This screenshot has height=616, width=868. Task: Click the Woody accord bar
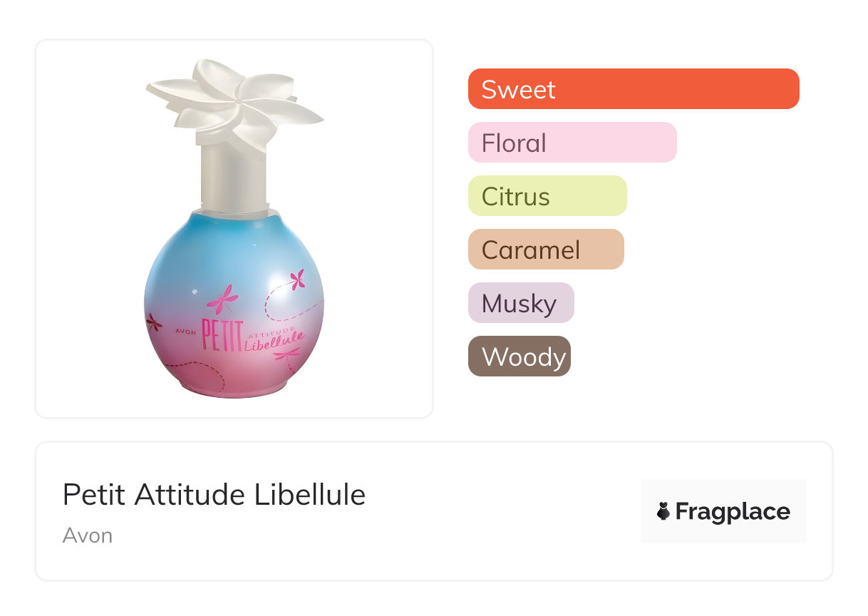(x=520, y=356)
